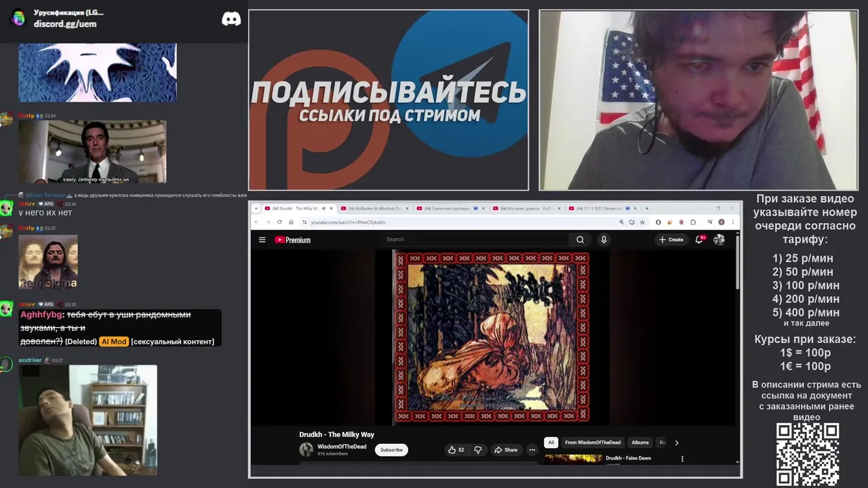Open browser zoom magnifier in address bar
This screenshot has height=488, width=868.
pyautogui.click(x=622, y=222)
